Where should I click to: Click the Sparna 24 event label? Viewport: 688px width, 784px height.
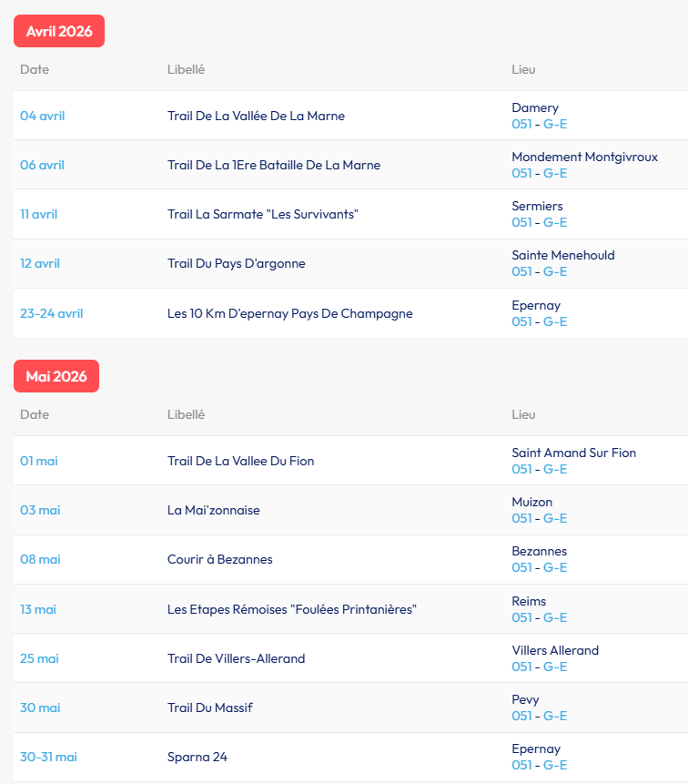197,757
